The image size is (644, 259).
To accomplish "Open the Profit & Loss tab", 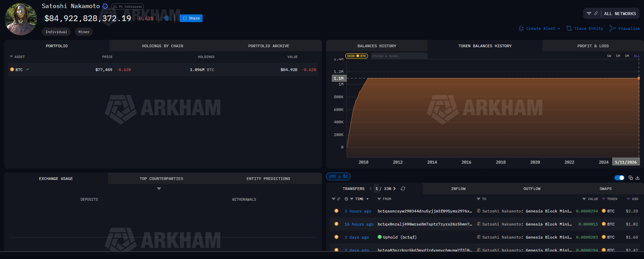I will 593,46.
